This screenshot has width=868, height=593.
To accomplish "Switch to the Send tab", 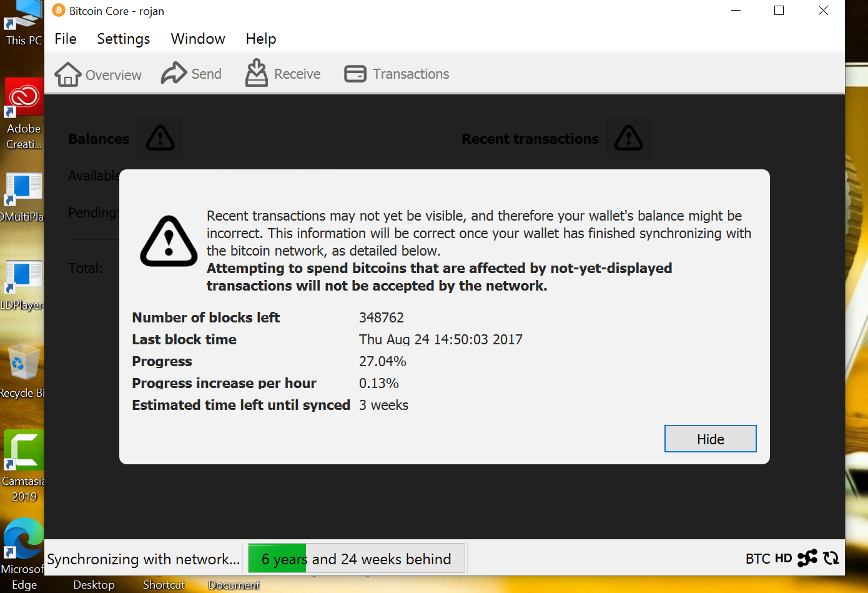I will click(191, 74).
